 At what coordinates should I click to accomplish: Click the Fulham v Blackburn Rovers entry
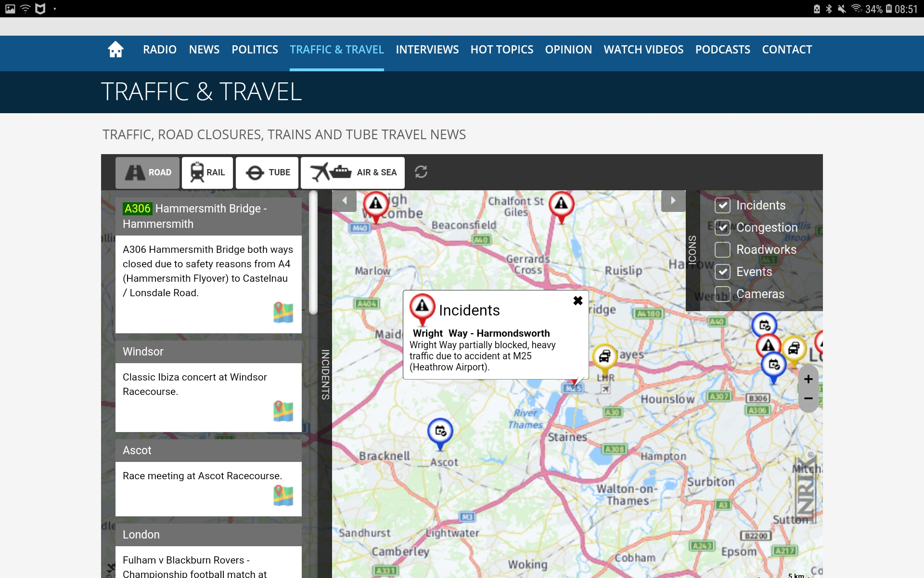(208, 562)
